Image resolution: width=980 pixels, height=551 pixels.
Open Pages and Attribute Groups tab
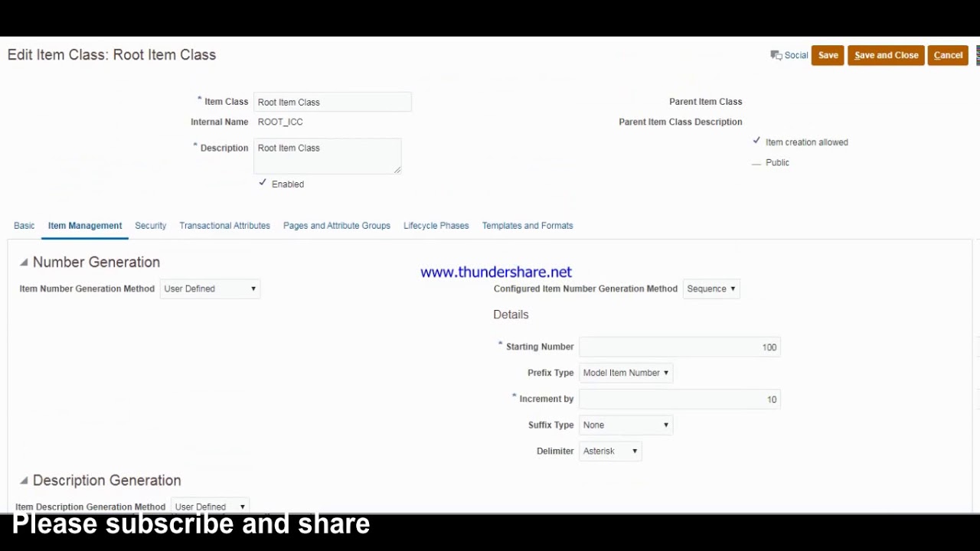[337, 226]
